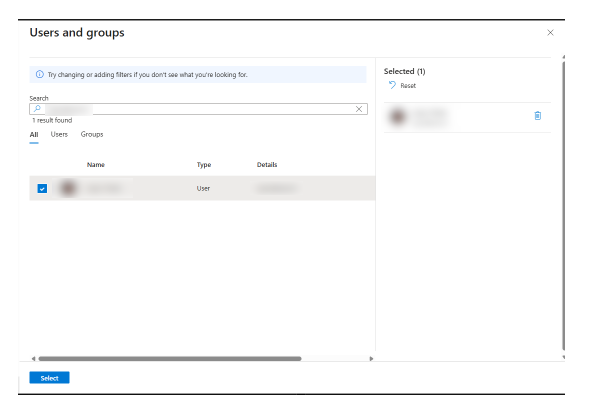Click the Name column header
The height and width of the screenshot is (415, 597).
(x=96, y=164)
